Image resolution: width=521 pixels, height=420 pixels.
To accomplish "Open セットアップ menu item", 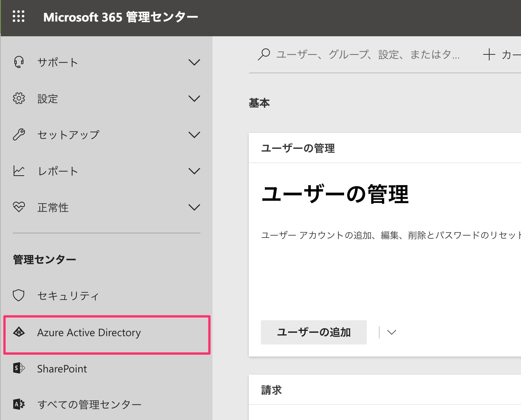I will (106, 135).
